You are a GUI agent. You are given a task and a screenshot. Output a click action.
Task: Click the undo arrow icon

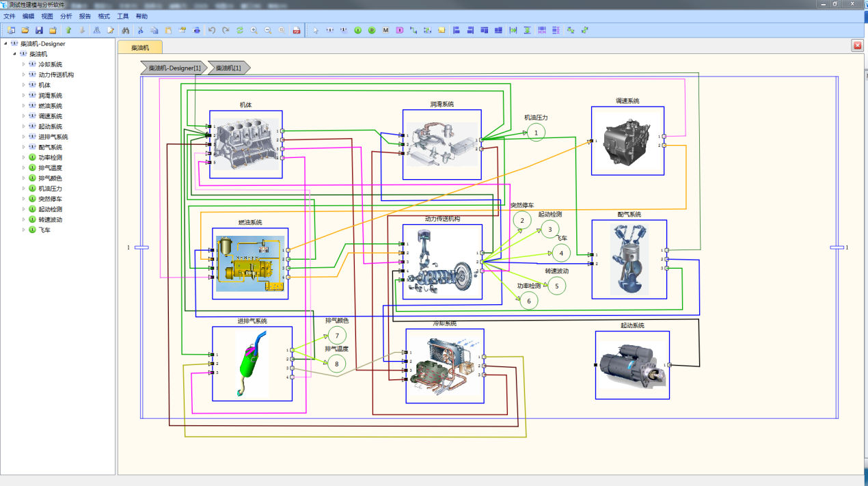[211, 30]
